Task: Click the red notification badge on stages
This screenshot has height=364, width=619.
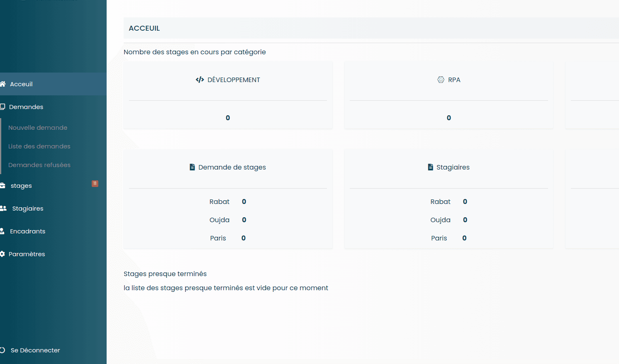Action: pos(95,183)
